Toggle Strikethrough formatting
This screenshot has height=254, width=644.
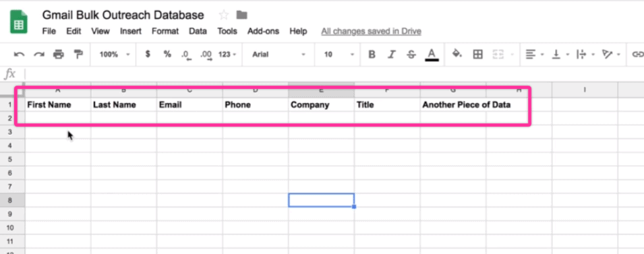pos(411,54)
